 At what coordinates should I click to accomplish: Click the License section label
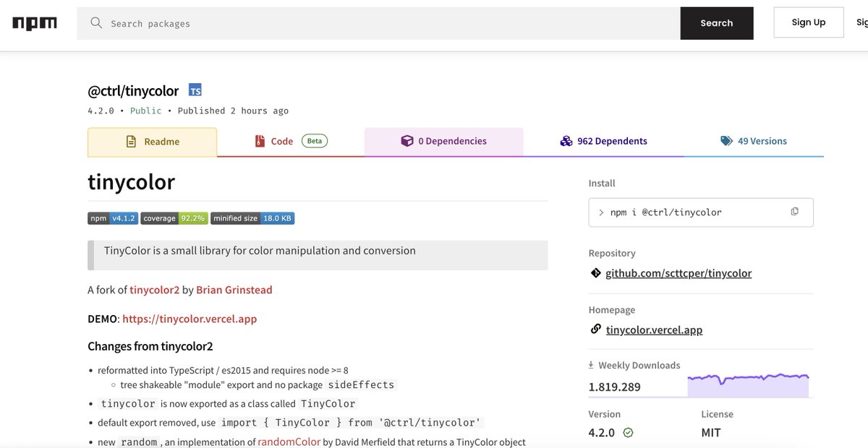[x=717, y=414]
